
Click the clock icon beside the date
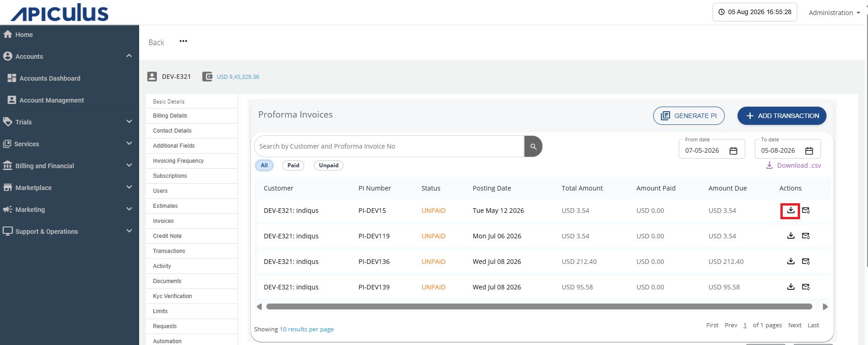point(722,12)
